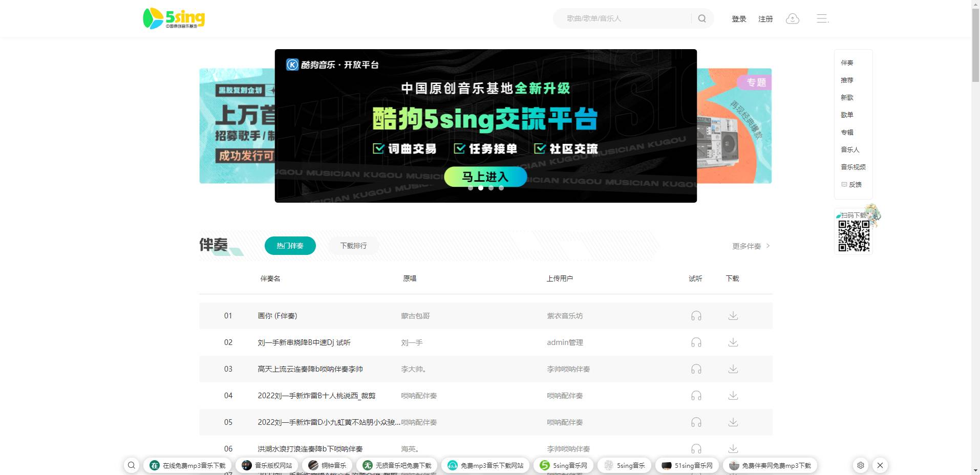Click the 登录 link
The image size is (980, 475).
point(739,18)
